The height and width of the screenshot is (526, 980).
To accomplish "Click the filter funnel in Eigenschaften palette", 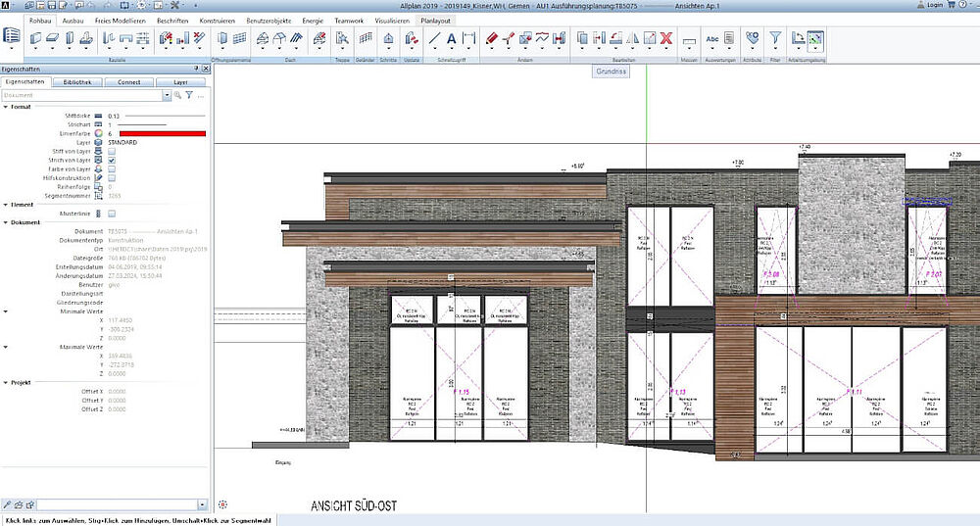I will [x=189, y=95].
